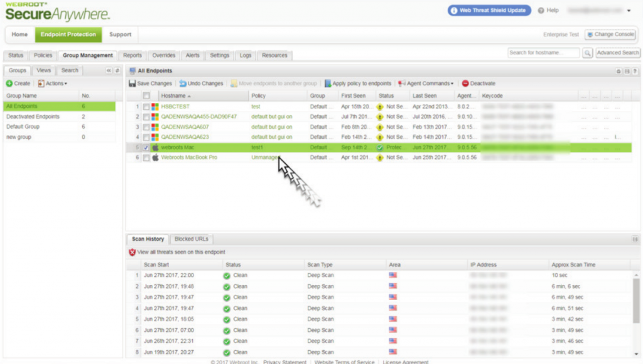Click the red Deactivate icon

tap(465, 83)
